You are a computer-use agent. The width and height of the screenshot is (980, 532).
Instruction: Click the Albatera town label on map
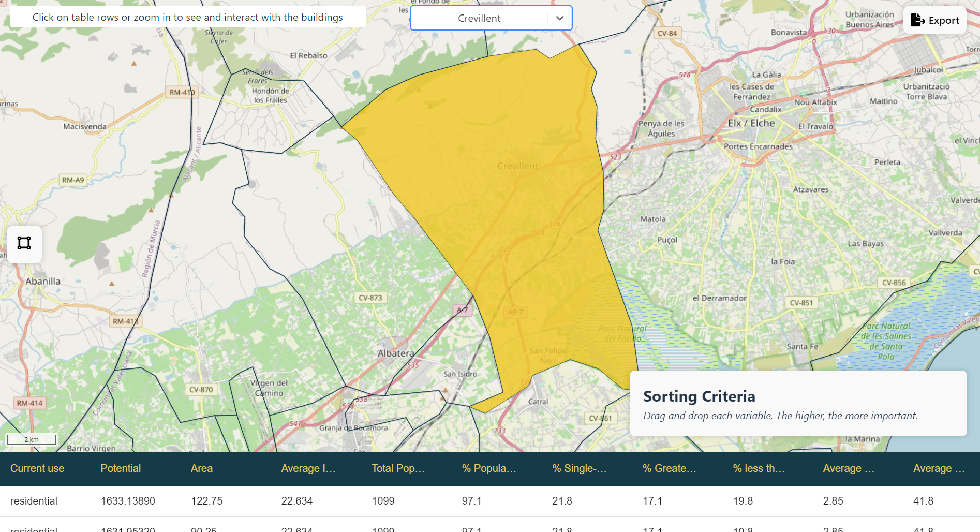click(x=396, y=353)
